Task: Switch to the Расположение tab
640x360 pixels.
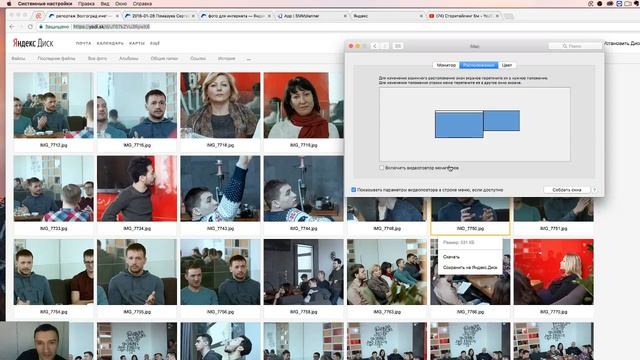Action: pyautogui.click(x=479, y=65)
